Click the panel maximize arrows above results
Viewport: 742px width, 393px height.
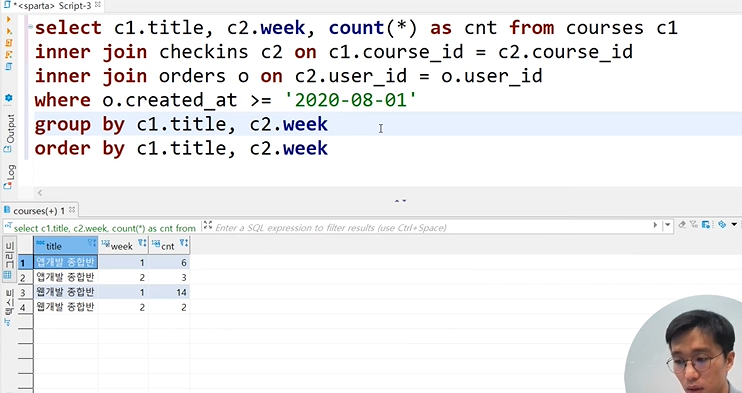click(x=400, y=201)
